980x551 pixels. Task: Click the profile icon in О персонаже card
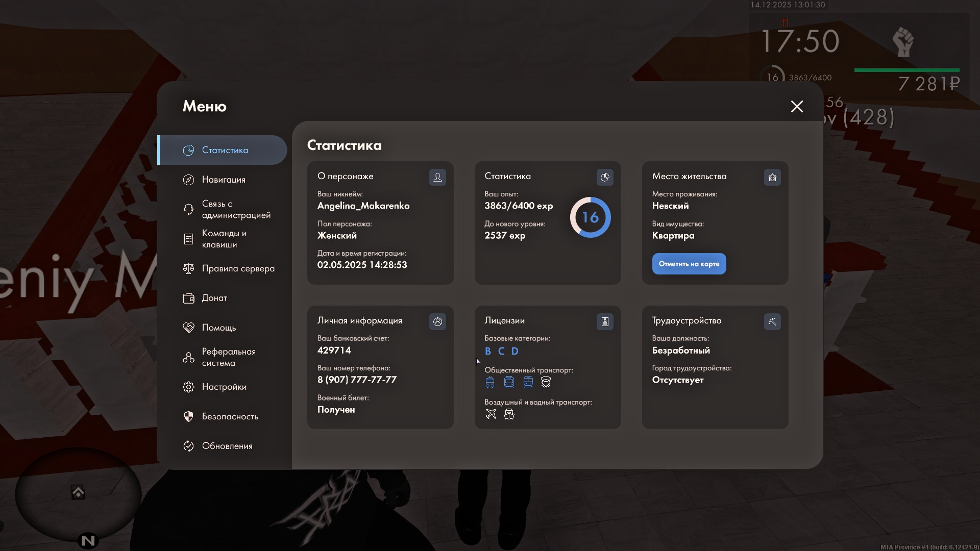437,177
